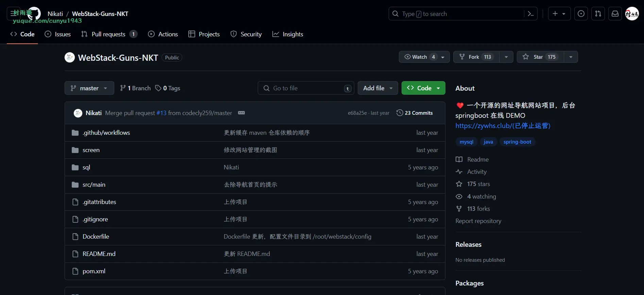Expand commit message ellipsis button
This screenshot has height=295, width=644.
coord(241,113)
